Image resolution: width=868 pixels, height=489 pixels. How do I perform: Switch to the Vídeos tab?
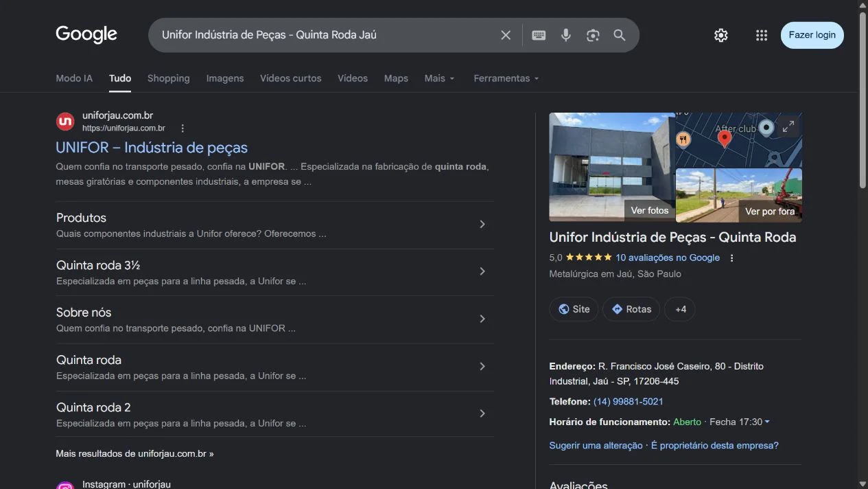(353, 78)
